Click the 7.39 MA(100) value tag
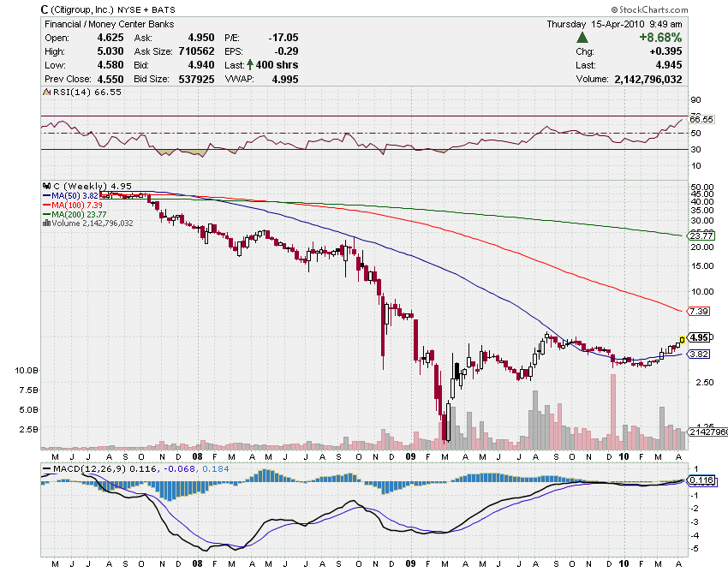 [698, 311]
